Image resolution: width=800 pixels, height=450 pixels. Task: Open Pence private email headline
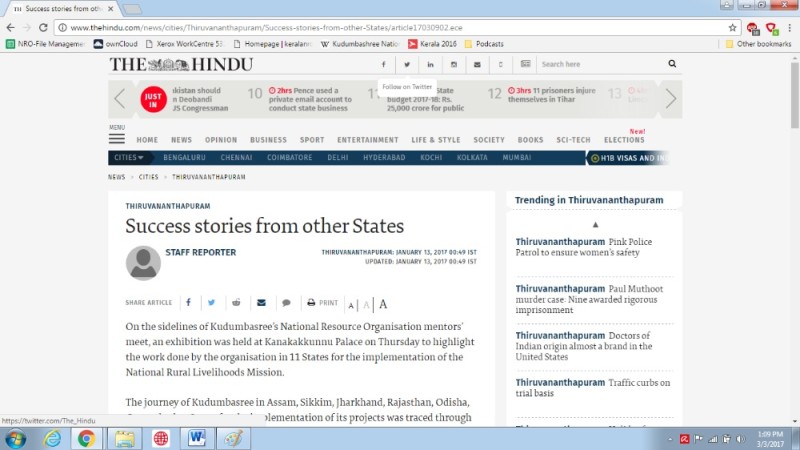tap(310, 99)
